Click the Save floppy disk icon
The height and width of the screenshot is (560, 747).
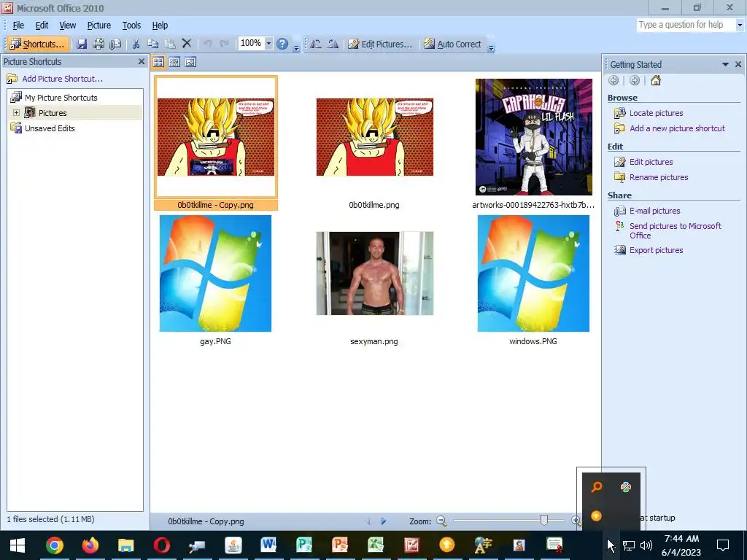point(82,44)
